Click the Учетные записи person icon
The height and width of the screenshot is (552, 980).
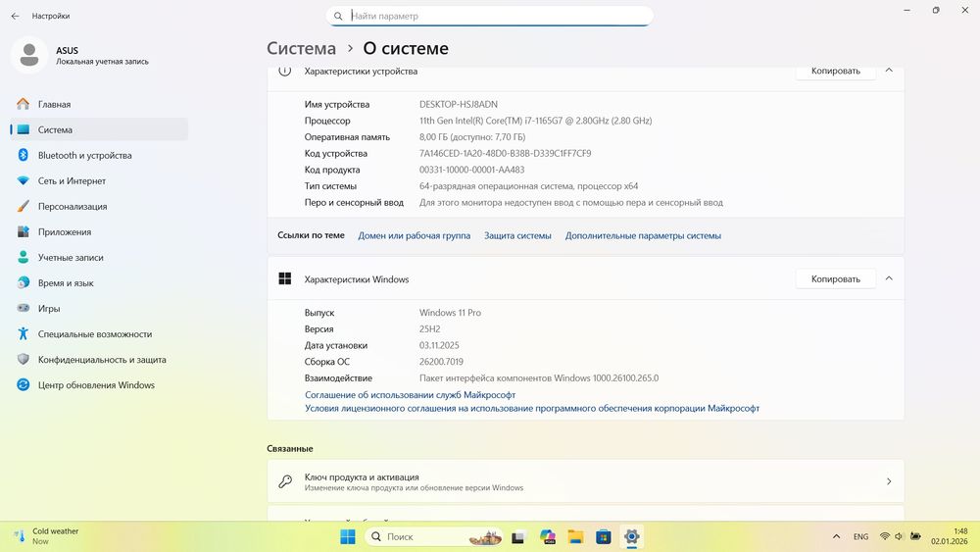(24, 257)
